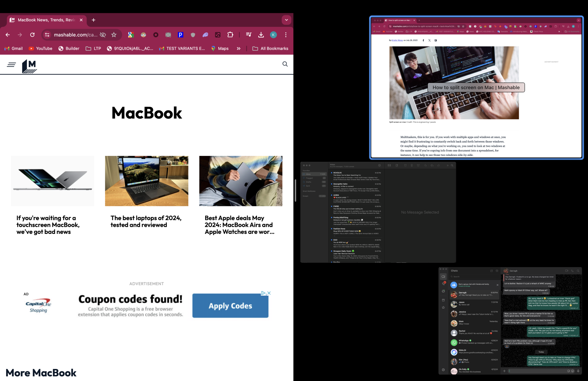Open the Google Translate extension icon
Viewport: 588px width, 381px height.
click(x=131, y=35)
